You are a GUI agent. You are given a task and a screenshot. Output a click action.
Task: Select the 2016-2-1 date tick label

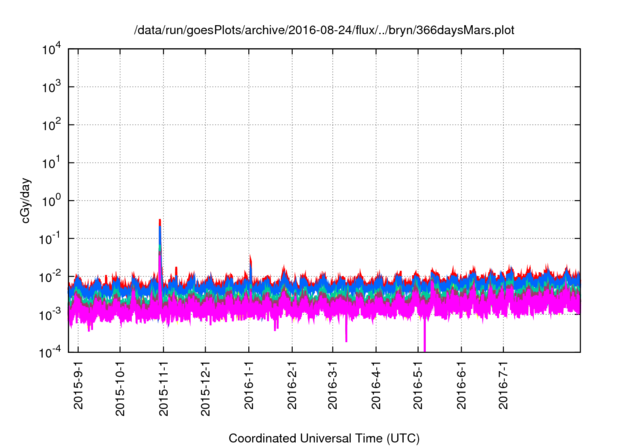click(x=293, y=385)
